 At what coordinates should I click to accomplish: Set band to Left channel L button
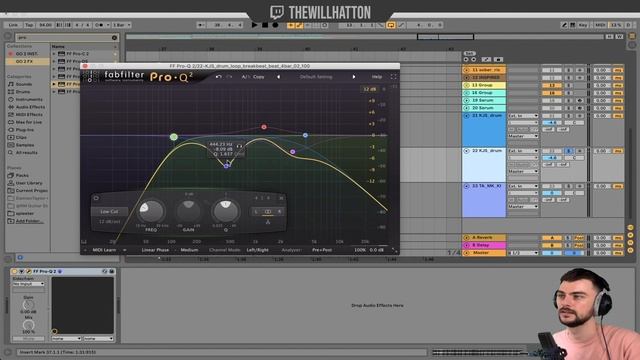coord(256,211)
